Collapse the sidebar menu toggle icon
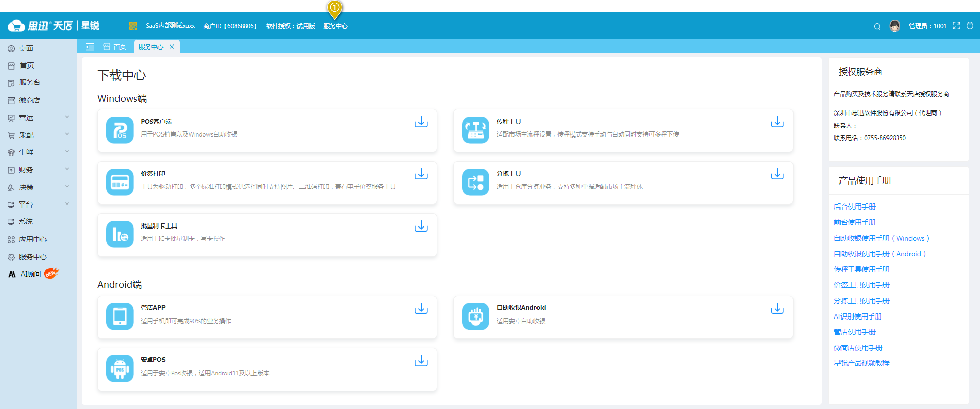The image size is (980, 409). [x=90, y=47]
